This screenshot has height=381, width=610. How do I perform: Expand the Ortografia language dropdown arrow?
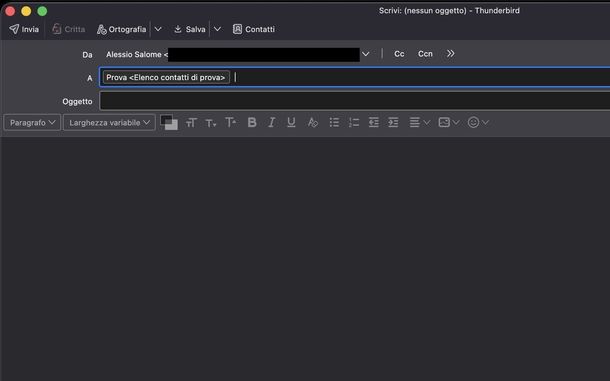point(158,29)
